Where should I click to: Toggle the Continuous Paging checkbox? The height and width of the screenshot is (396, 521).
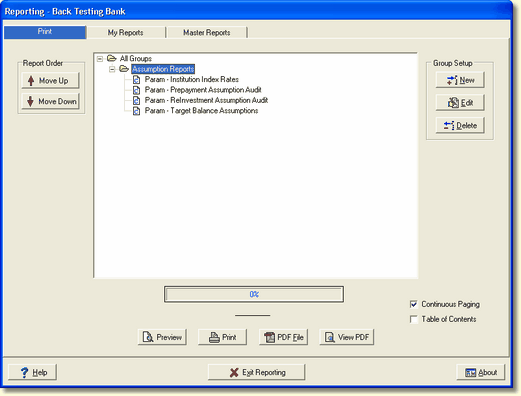click(x=414, y=304)
